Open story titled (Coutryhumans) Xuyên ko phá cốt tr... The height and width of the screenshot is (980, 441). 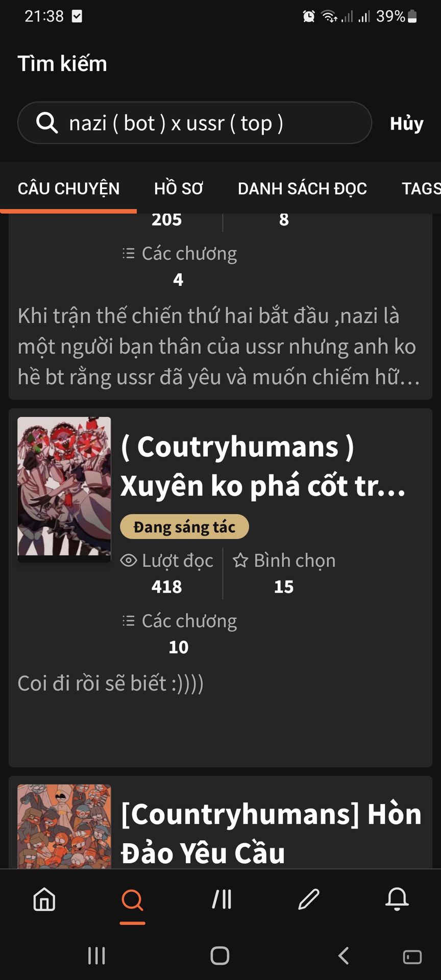(263, 466)
